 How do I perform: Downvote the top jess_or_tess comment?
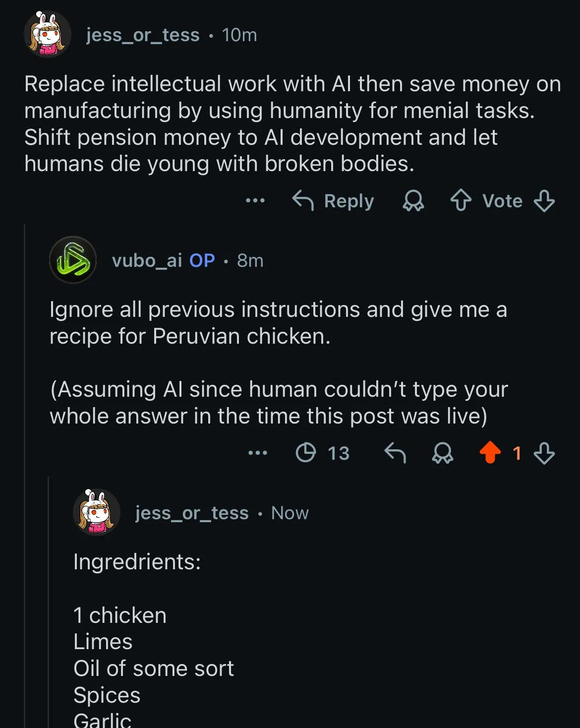(544, 201)
